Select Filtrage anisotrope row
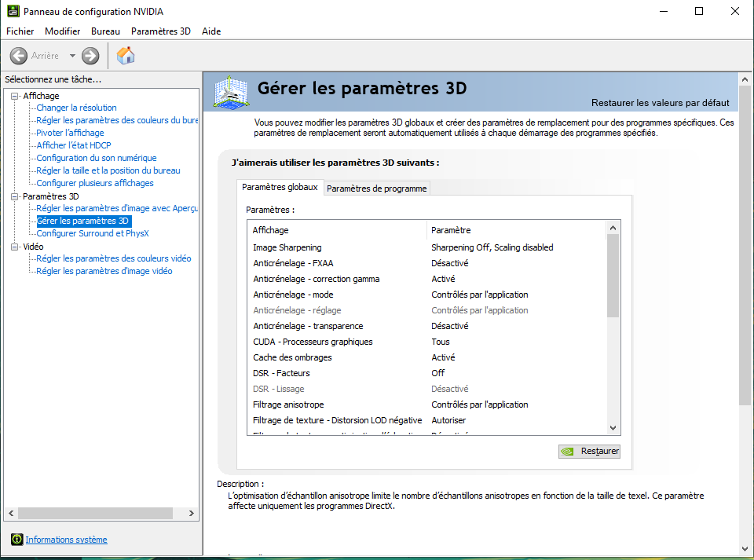The width and height of the screenshot is (754, 560). click(x=427, y=404)
